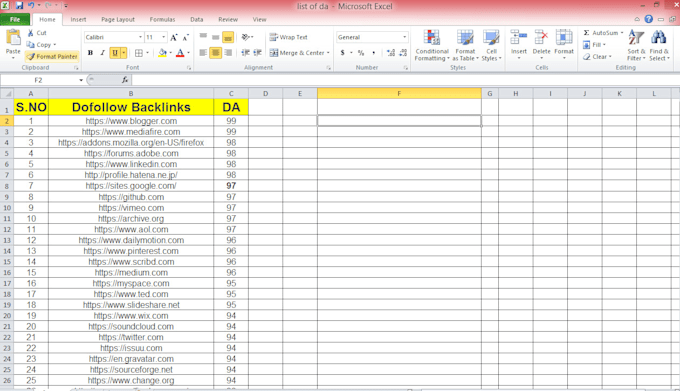The width and height of the screenshot is (680, 391).
Task: Increase font size with Grow Font icon
Action: (x=174, y=38)
